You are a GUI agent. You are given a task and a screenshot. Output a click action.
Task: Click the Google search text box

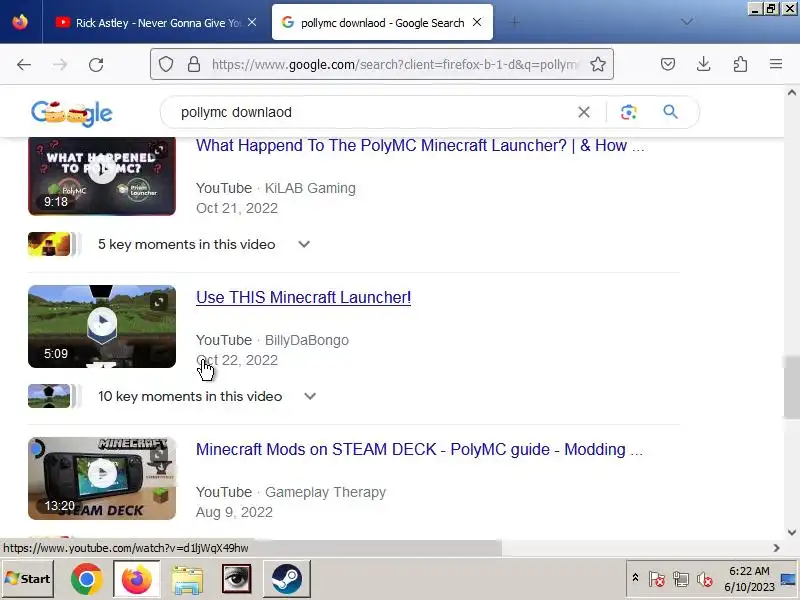coord(372,112)
